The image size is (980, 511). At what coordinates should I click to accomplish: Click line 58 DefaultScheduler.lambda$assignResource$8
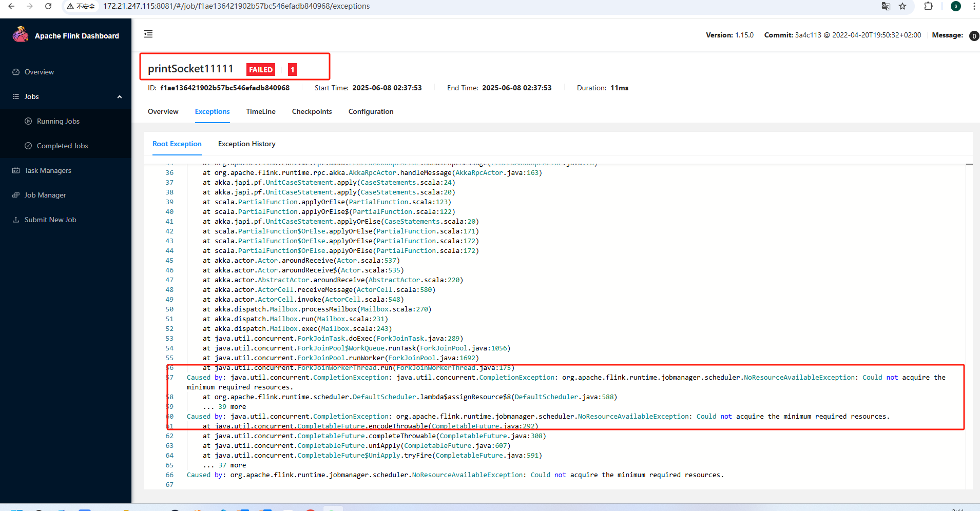pos(410,397)
